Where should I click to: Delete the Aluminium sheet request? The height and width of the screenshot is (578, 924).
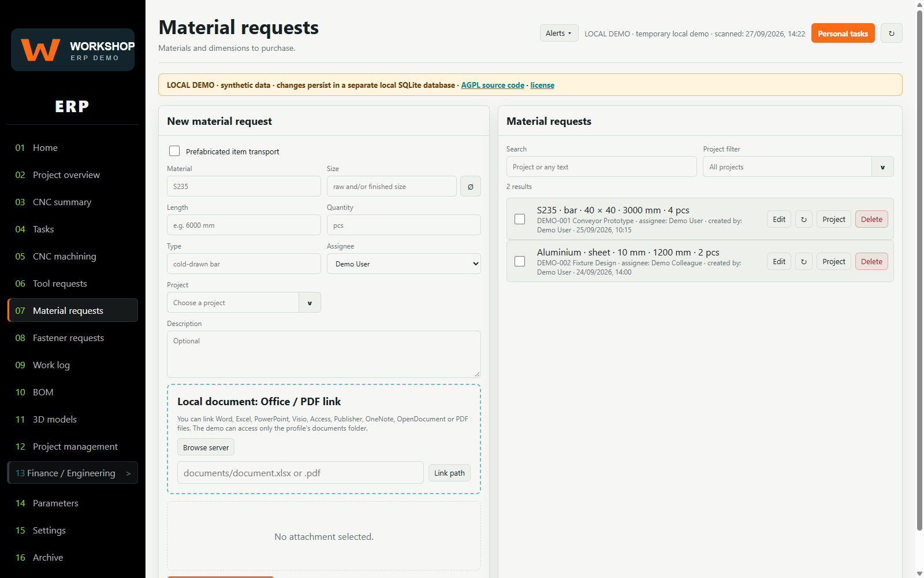click(871, 261)
